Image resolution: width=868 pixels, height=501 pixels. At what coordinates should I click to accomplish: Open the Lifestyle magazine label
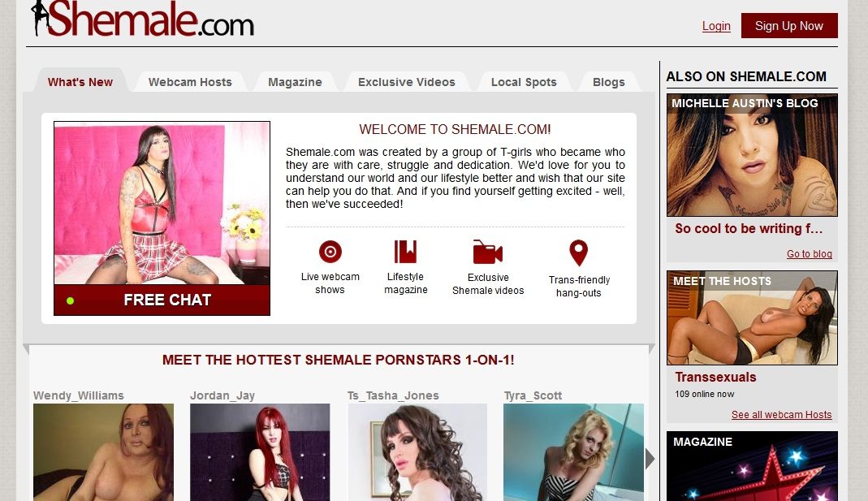406,283
